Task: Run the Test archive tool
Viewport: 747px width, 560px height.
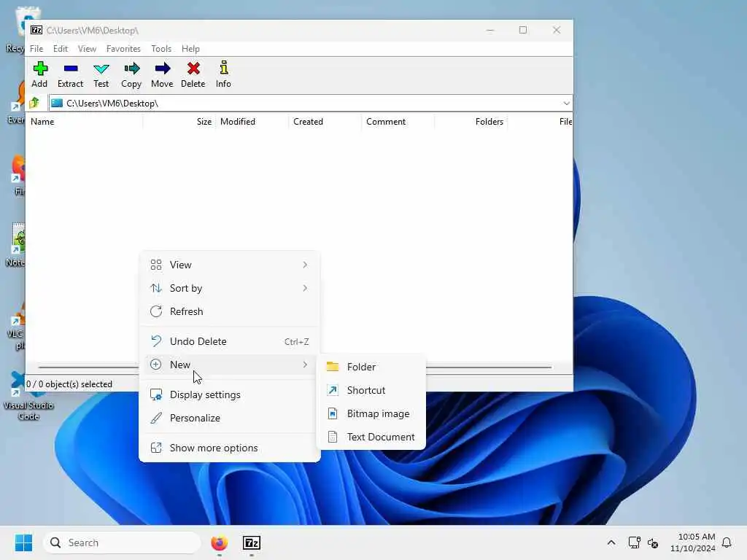Action: [101, 75]
